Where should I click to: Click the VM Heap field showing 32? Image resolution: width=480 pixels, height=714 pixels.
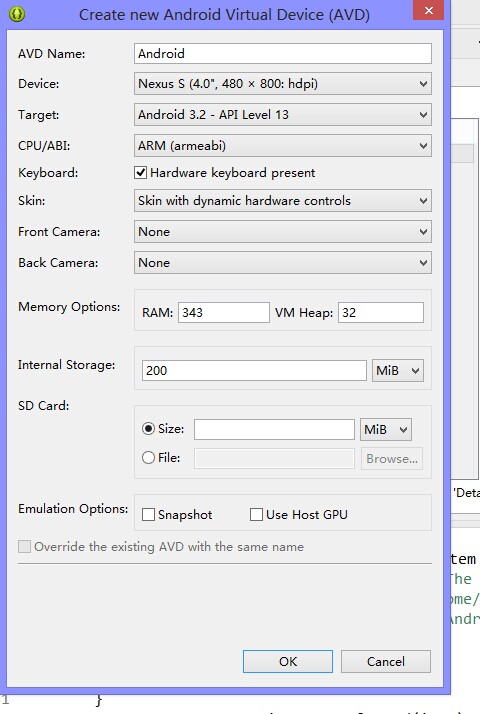(381, 313)
